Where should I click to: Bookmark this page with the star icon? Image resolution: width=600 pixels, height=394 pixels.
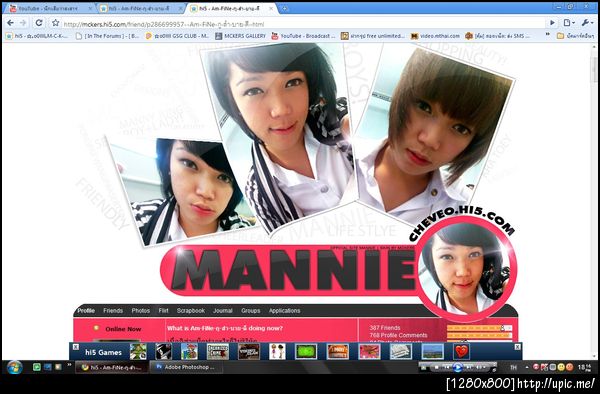pos(55,23)
